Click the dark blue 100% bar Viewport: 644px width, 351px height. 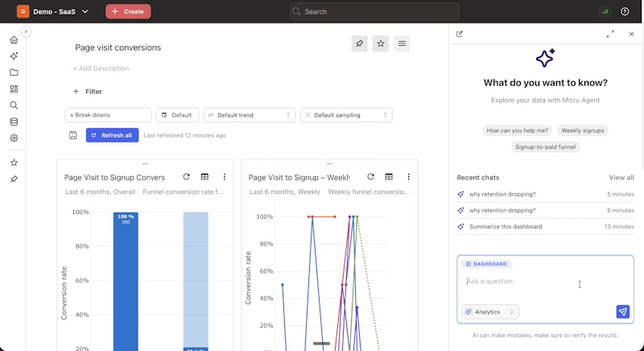tap(126, 282)
